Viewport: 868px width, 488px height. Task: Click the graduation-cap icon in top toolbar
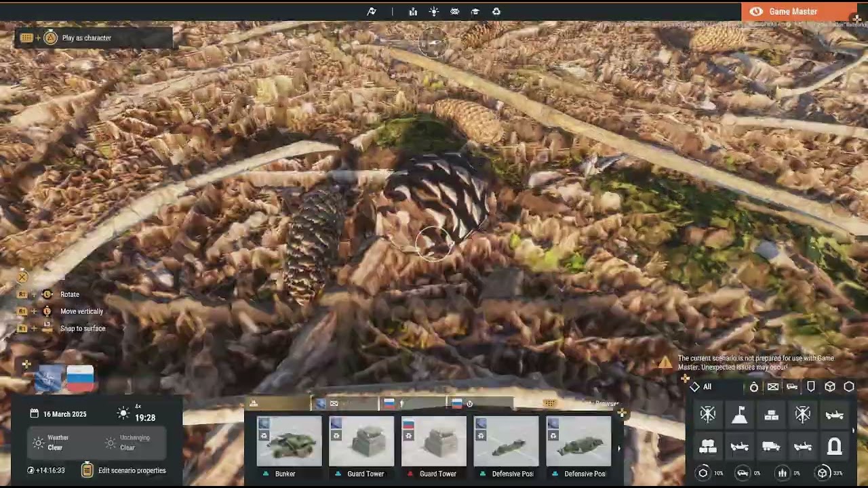point(475,12)
